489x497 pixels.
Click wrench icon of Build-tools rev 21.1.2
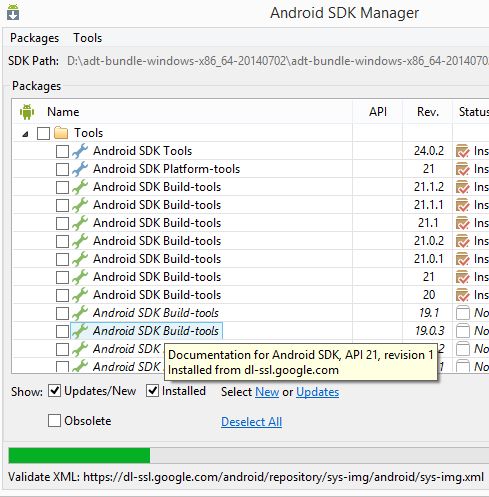click(x=80, y=187)
